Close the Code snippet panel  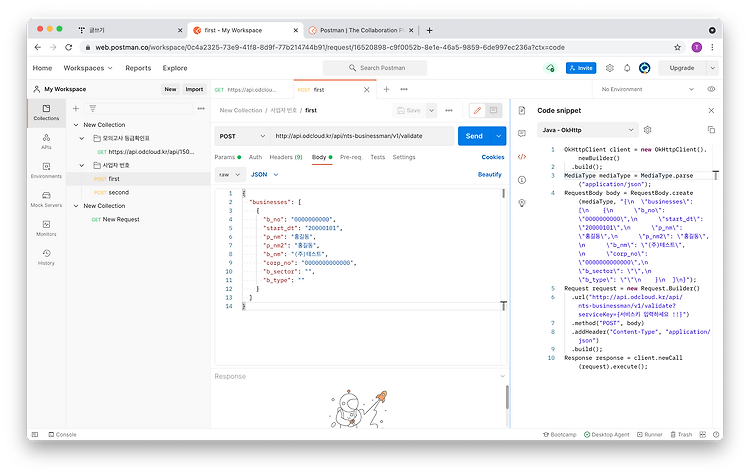pyautogui.click(x=711, y=111)
